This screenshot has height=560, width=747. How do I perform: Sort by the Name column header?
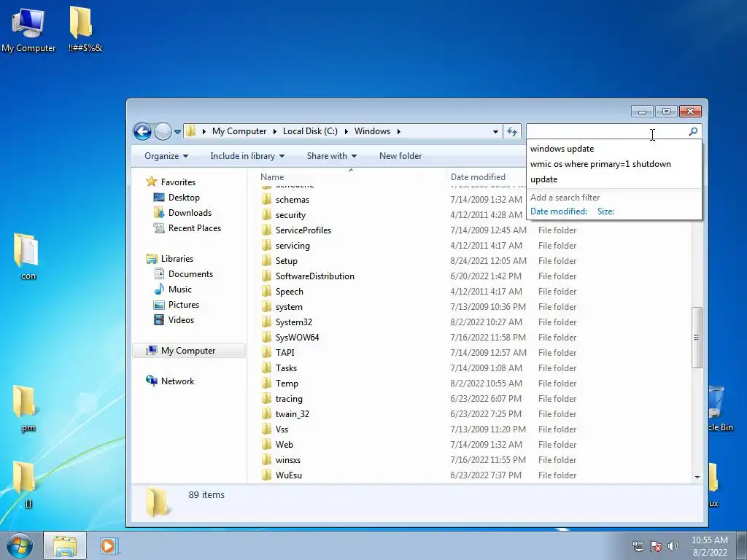click(272, 177)
